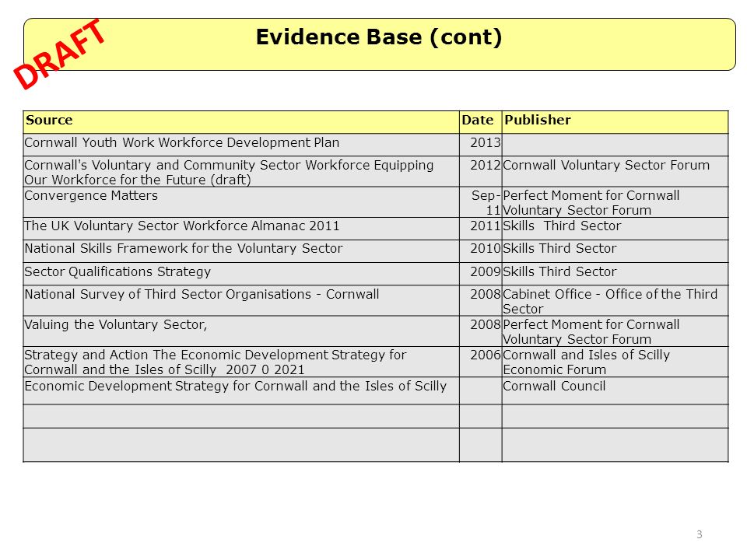Select the 'Sector Qualifications Strategy' cell
747x560 pixels.
pos(241,274)
